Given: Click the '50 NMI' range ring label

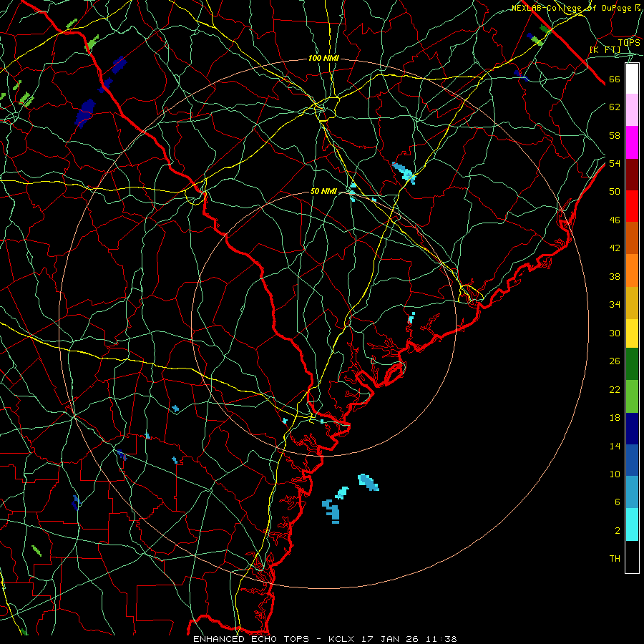Looking at the screenshot, I should [x=323, y=191].
